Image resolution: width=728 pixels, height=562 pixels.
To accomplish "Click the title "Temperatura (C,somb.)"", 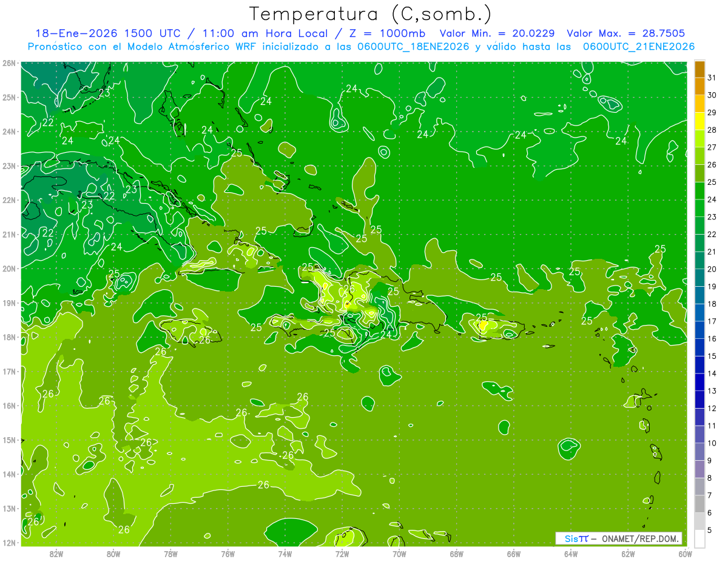I will click(371, 14).
